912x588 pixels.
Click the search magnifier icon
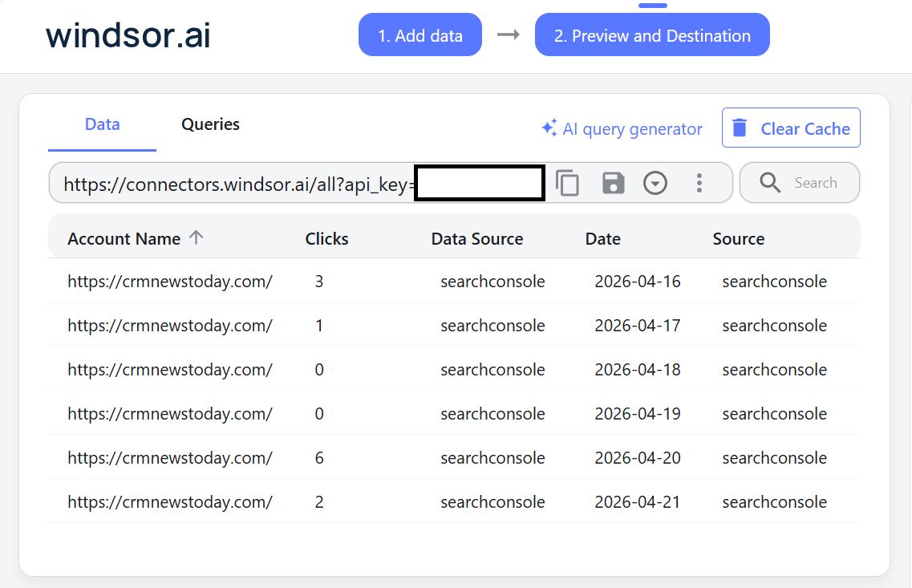pyautogui.click(x=769, y=183)
